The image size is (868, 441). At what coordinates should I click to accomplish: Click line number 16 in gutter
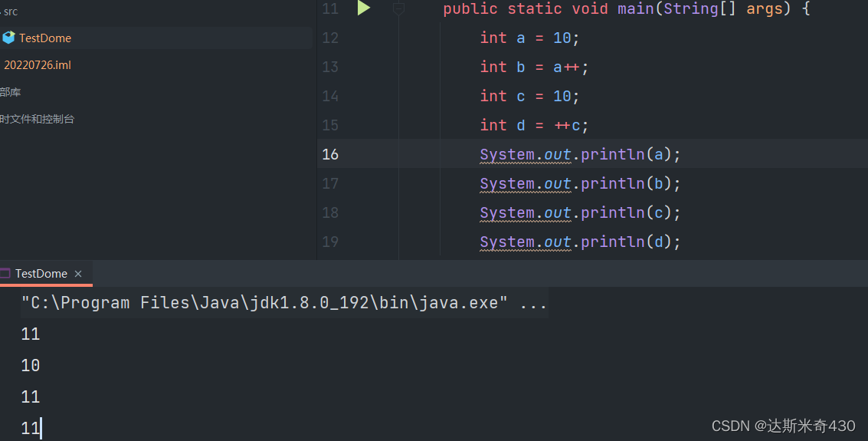coord(330,154)
